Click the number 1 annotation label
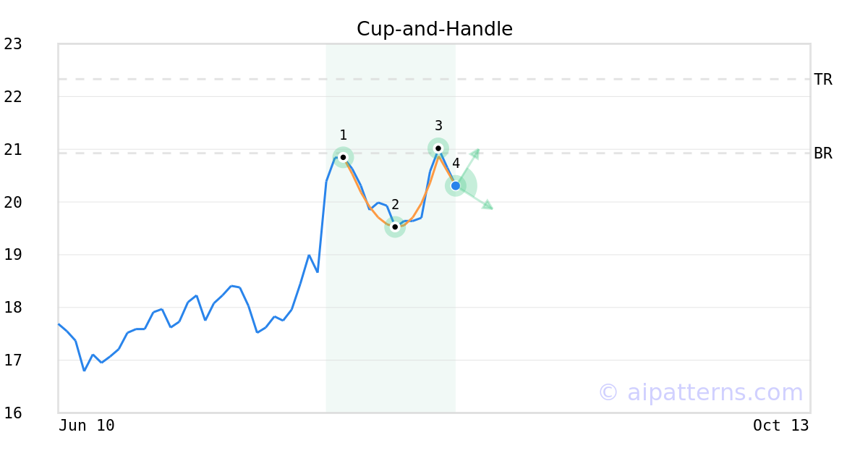This screenshot has height=456, width=868. tap(343, 135)
